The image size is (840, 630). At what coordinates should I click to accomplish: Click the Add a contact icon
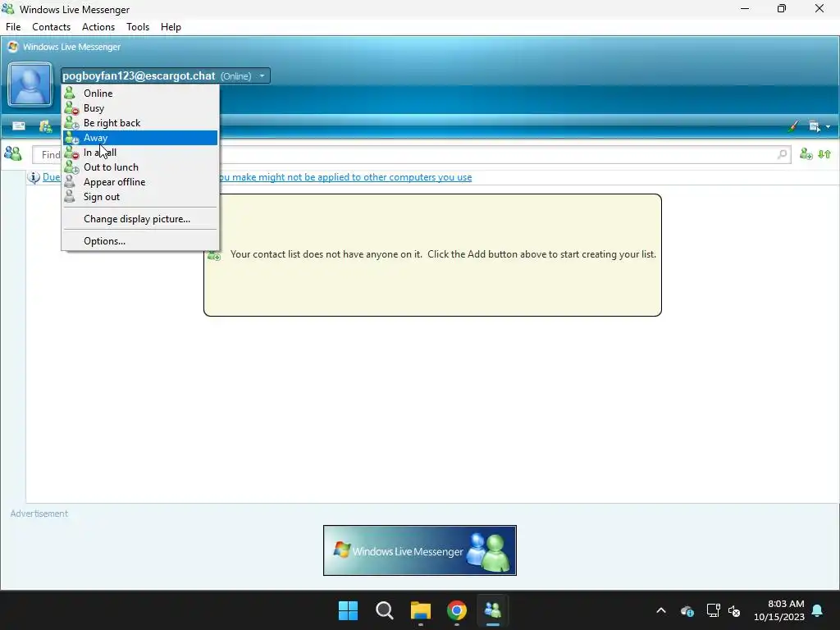coord(806,154)
